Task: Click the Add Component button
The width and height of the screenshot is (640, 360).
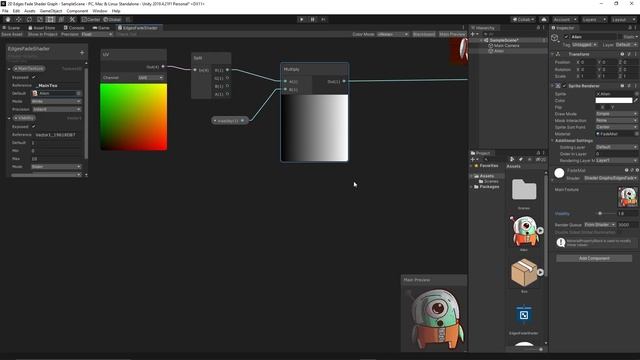Action: [594, 258]
